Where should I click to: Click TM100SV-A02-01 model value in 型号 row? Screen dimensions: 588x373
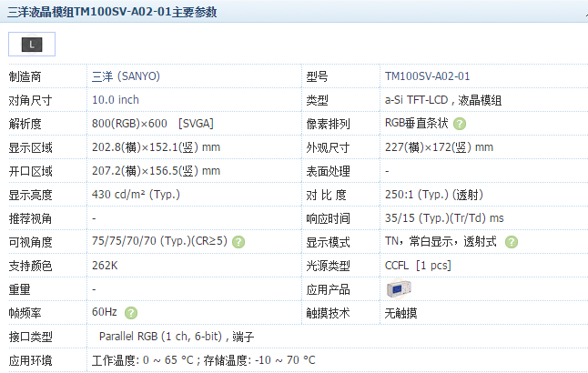[x=427, y=76]
